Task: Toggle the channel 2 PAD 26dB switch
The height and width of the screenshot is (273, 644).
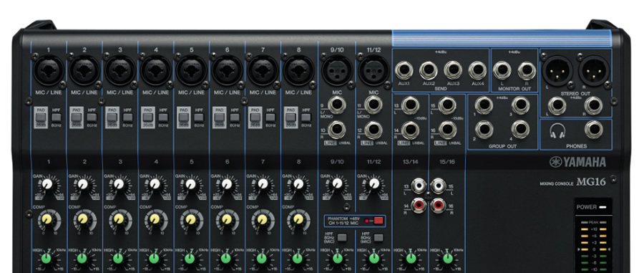Action: [77, 118]
